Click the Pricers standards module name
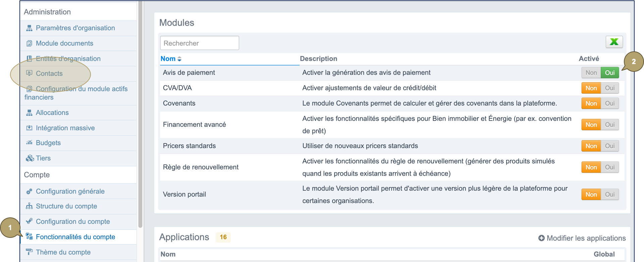Viewport: 644px width, 262px height. 189,146
